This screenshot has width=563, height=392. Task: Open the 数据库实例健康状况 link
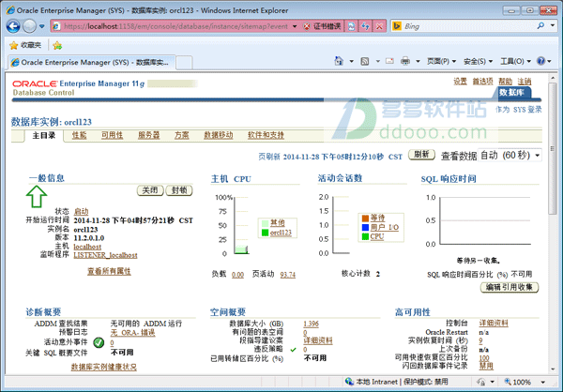(104, 367)
